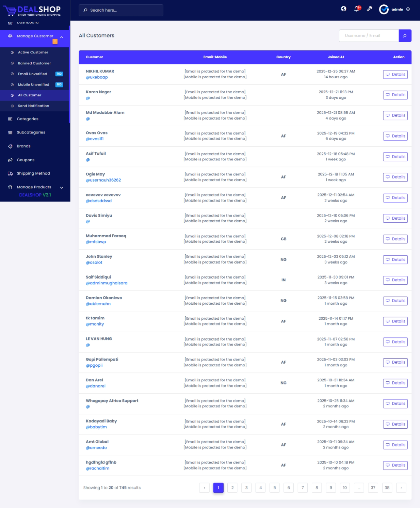420x508 pixels.
Task: Open the @mfsbwp username link
Action: pyautogui.click(x=96, y=242)
